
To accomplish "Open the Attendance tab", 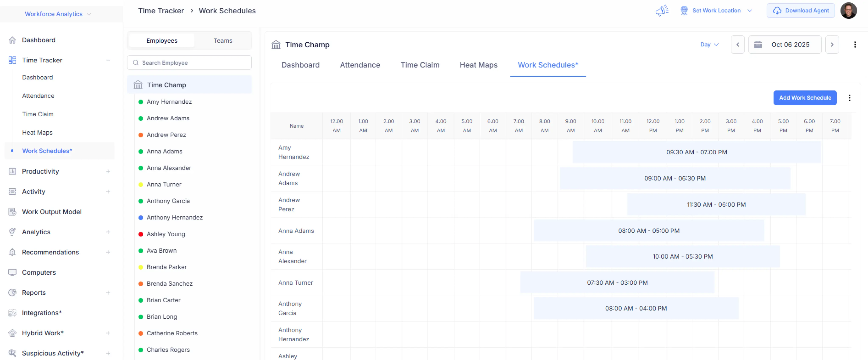I will (360, 65).
